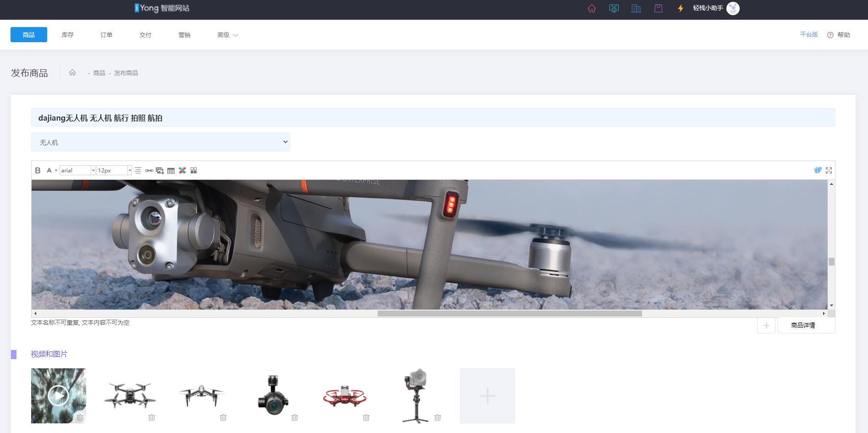This screenshot has width=868, height=433.
Task: Switch to the 库存 tab
Action: pyautogui.click(x=67, y=35)
